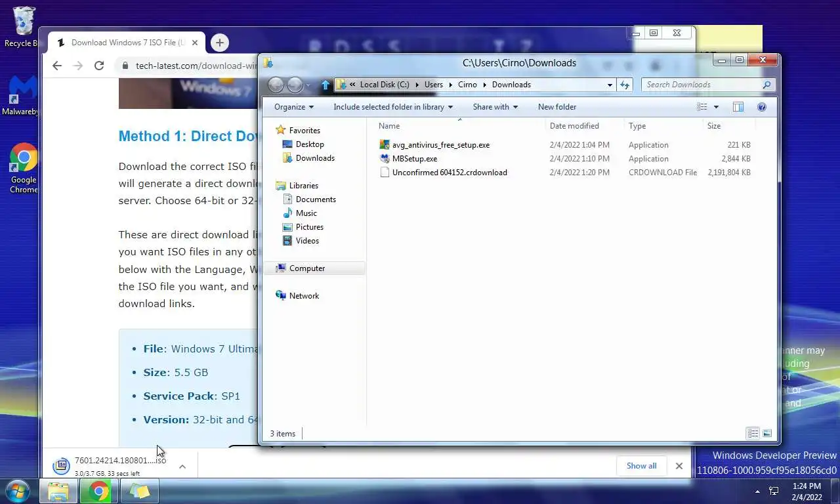Open the taskbar clock showing 1:24 PM
840x504 pixels.
pos(807,492)
